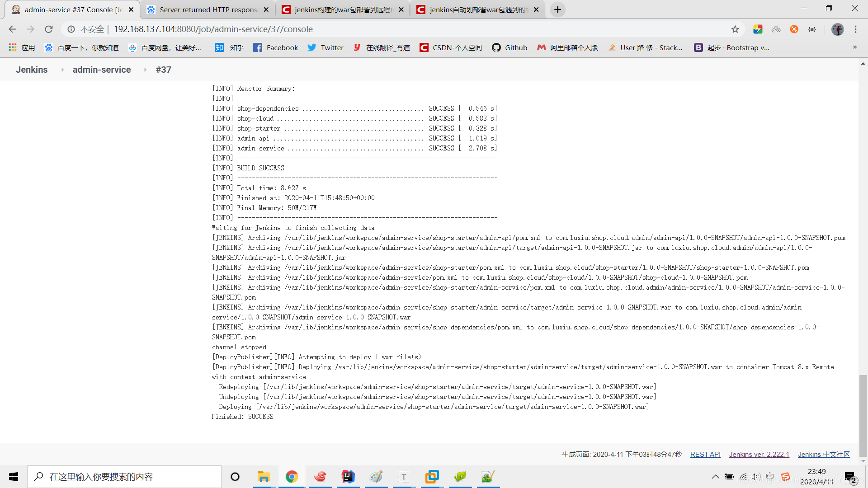Click the admin-service breadcrumb link
This screenshot has height=488, width=868.
click(x=101, y=70)
